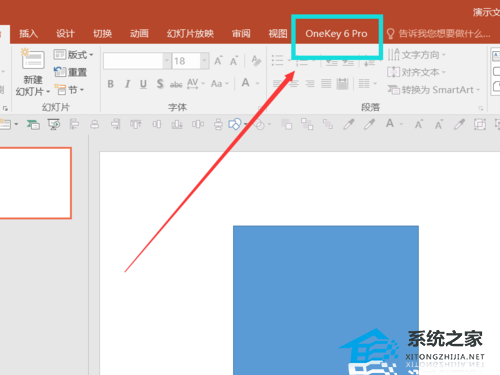Viewport: 500px width, 375px height.
Task: Open the Layout (版式) dropdown
Action: [x=73, y=54]
